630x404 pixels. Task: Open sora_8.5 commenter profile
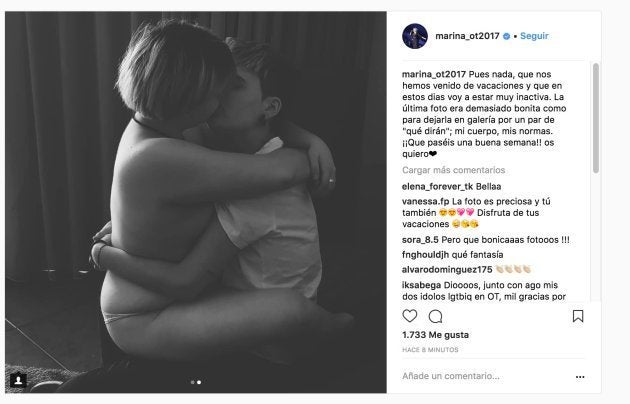(x=420, y=240)
